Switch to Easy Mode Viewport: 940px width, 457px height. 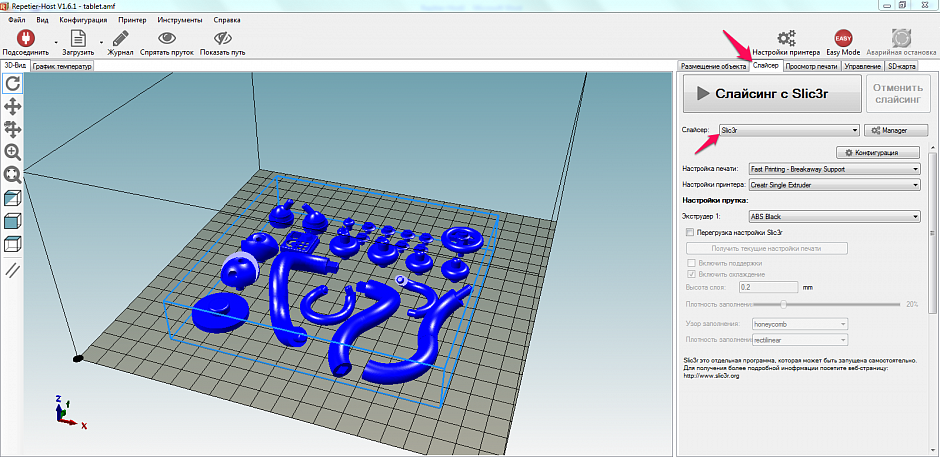click(844, 38)
